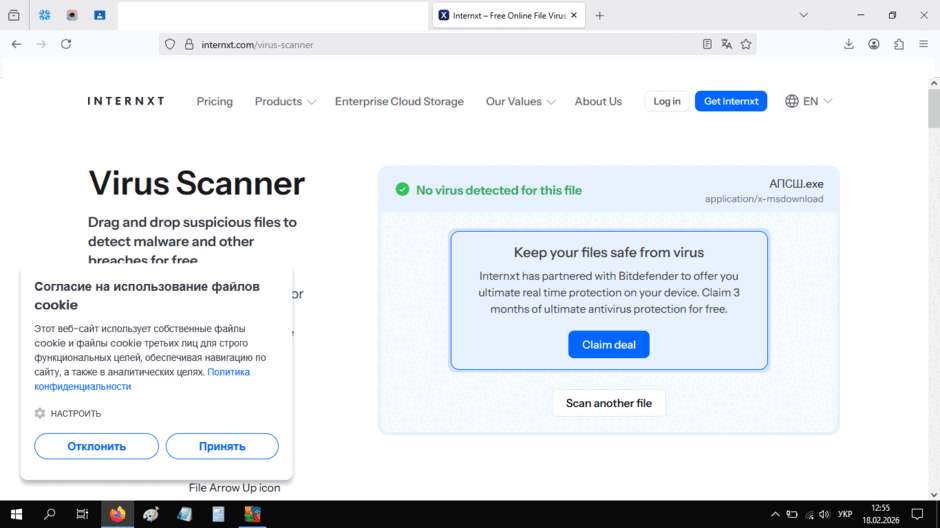
Task: Switch keyboard language УКР
Action: point(845,514)
